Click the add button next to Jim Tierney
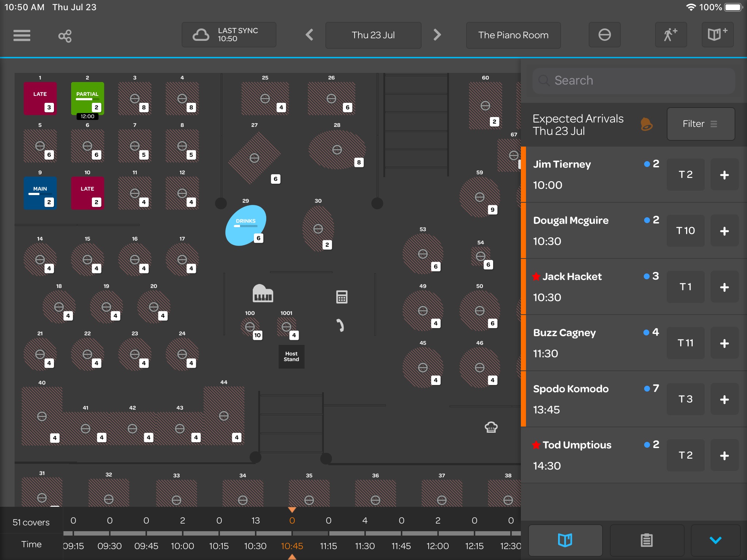Image resolution: width=747 pixels, height=560 pixels. [725, 175]
